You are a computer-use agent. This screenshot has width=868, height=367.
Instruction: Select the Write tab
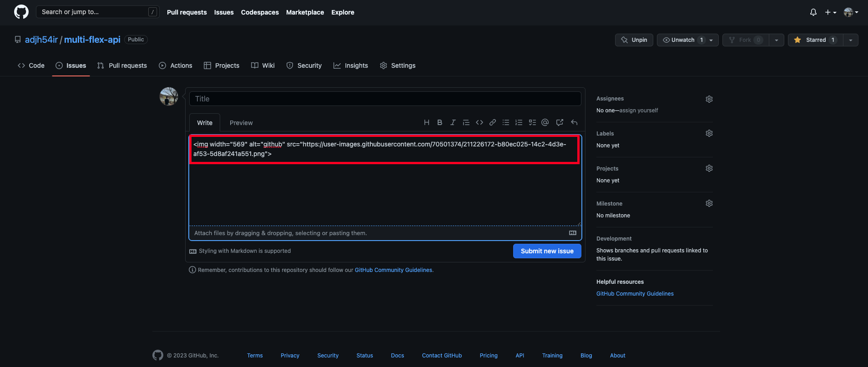[205, 123]
